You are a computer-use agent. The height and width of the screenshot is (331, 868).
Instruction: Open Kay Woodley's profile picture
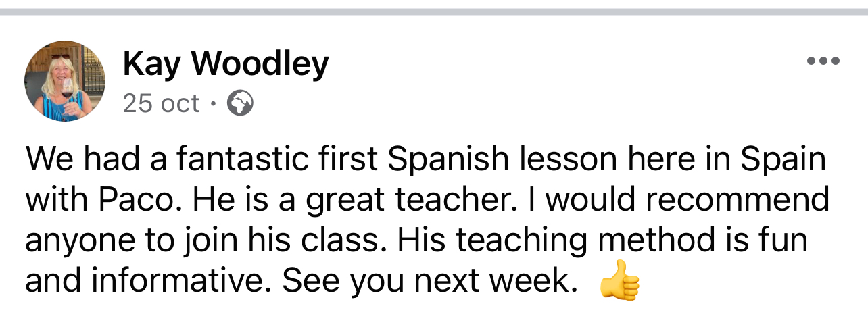pos(65,80)
